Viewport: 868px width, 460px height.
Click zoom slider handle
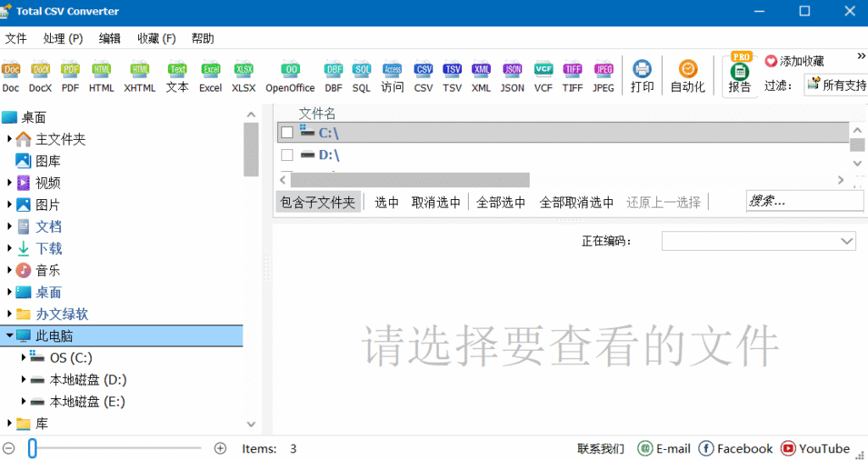(x=33, y=448)
